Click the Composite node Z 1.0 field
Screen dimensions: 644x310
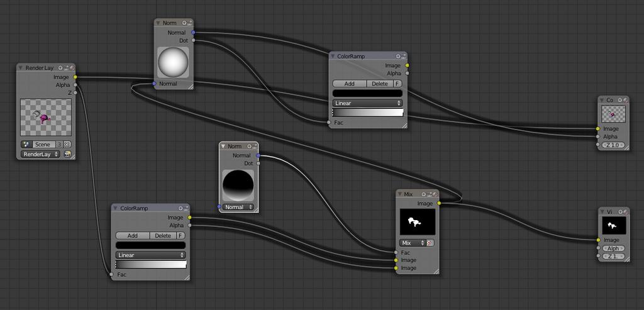pyautogui.click(x=613, y=145)
